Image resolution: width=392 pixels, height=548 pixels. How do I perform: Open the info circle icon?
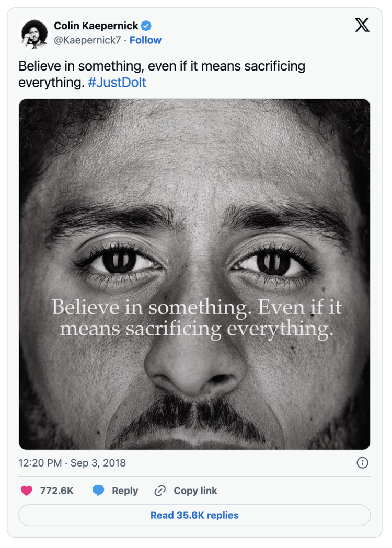[x=362, y=463]
